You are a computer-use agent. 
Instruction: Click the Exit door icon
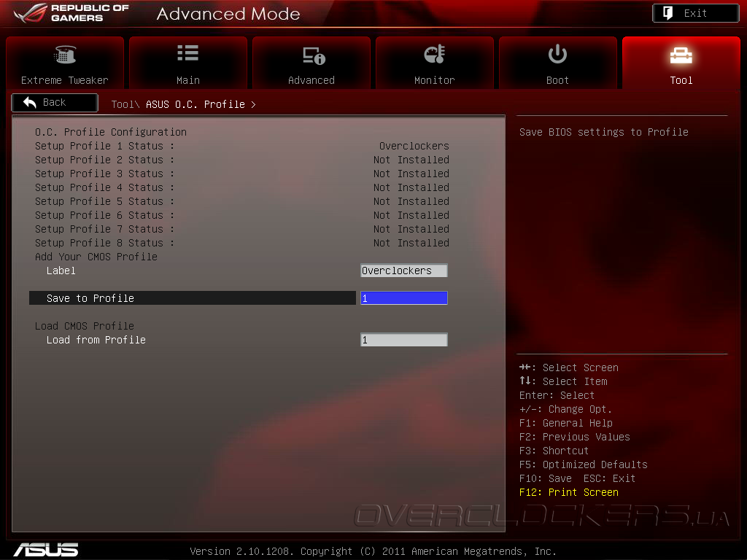[668, 13]
